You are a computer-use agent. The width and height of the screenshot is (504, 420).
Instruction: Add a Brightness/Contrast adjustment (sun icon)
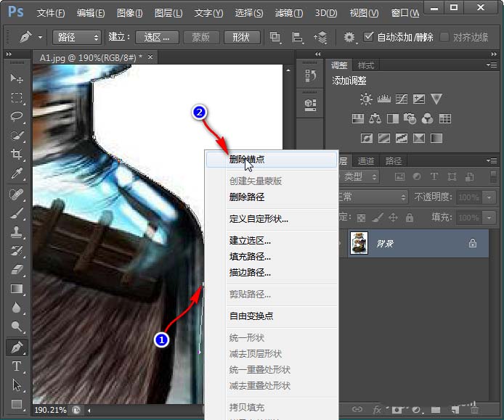click(365, 99)
